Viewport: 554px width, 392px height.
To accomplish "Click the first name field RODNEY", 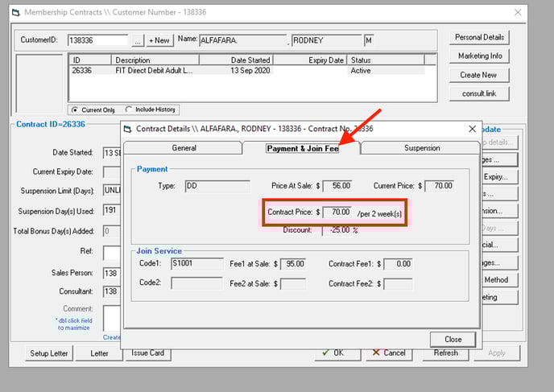I will [x=327, y=40].
